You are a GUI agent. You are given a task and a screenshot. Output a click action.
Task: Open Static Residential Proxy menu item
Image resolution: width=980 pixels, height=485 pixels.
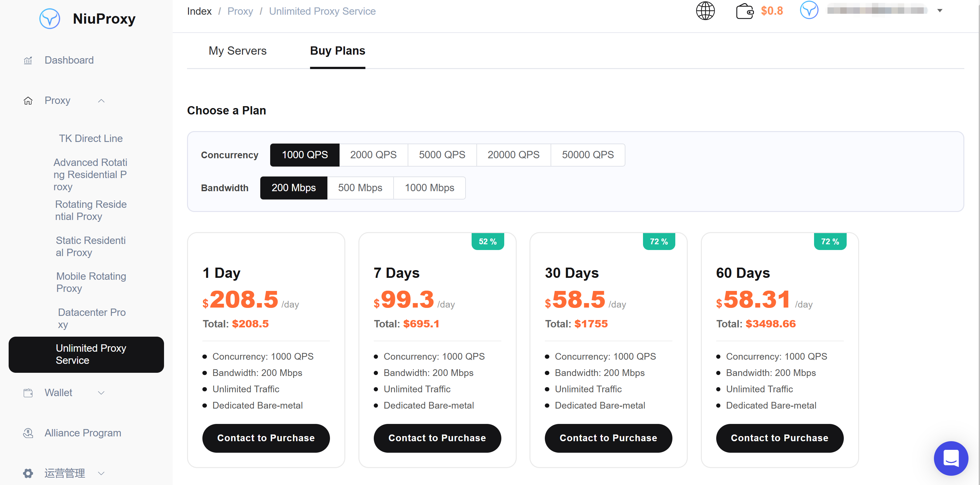[x=90, y=246]
